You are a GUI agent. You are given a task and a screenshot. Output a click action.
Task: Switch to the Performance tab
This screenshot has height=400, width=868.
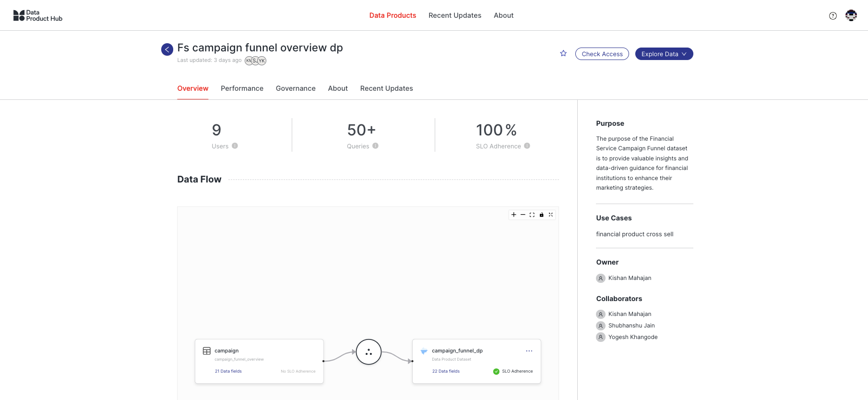tap(242, 88)
